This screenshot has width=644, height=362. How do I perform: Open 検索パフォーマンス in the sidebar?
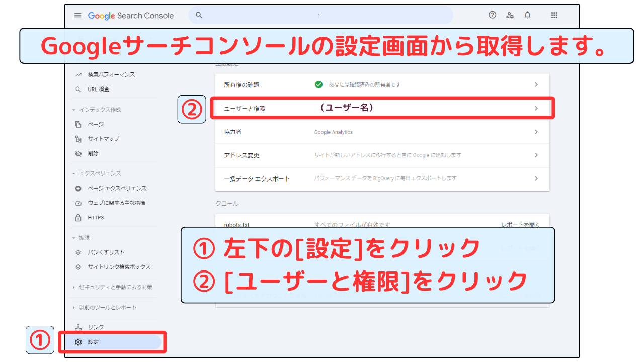111,74
